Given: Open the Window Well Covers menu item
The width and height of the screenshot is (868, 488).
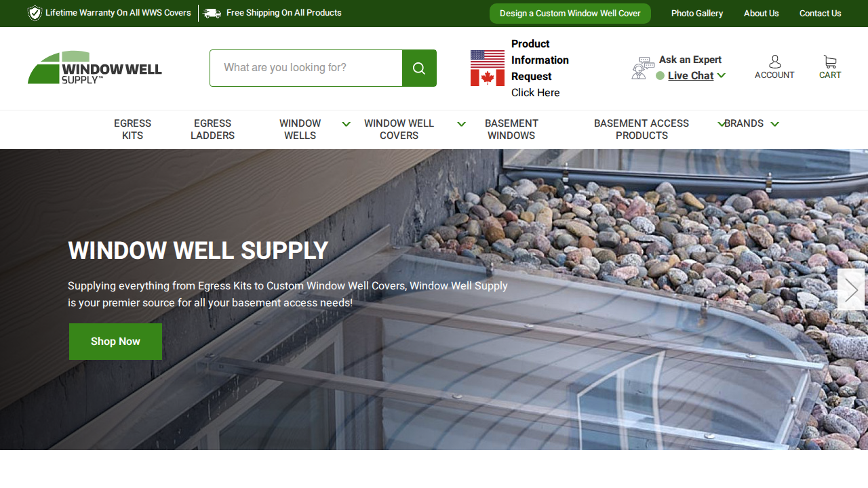Looking at the screenshot, I should click(399, 129).
